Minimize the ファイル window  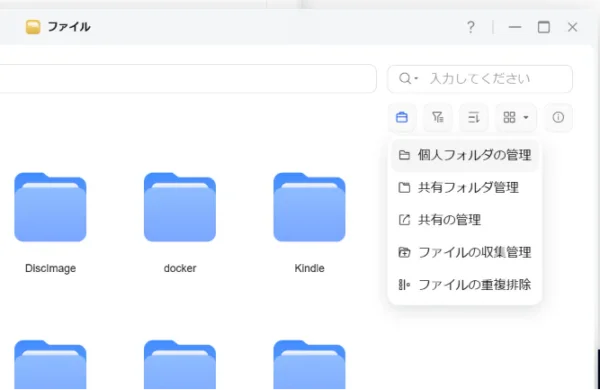[515, 27]
